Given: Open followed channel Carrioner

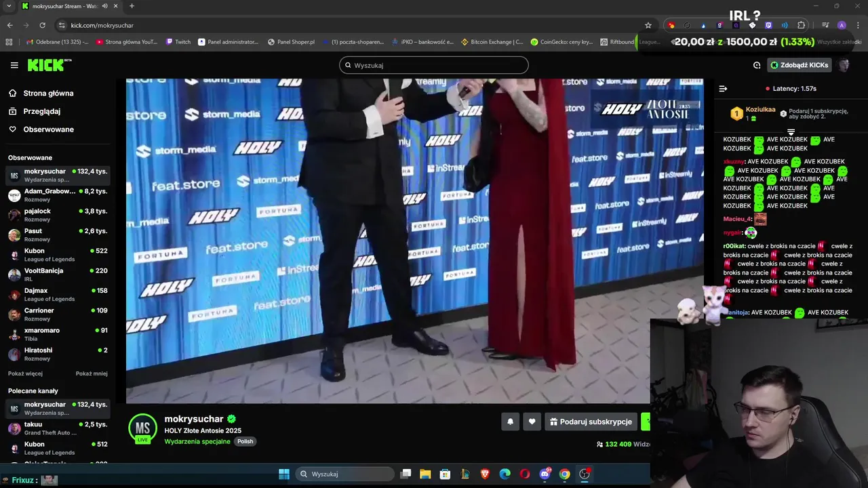Looking at the screenshot, I should point(58,314).
